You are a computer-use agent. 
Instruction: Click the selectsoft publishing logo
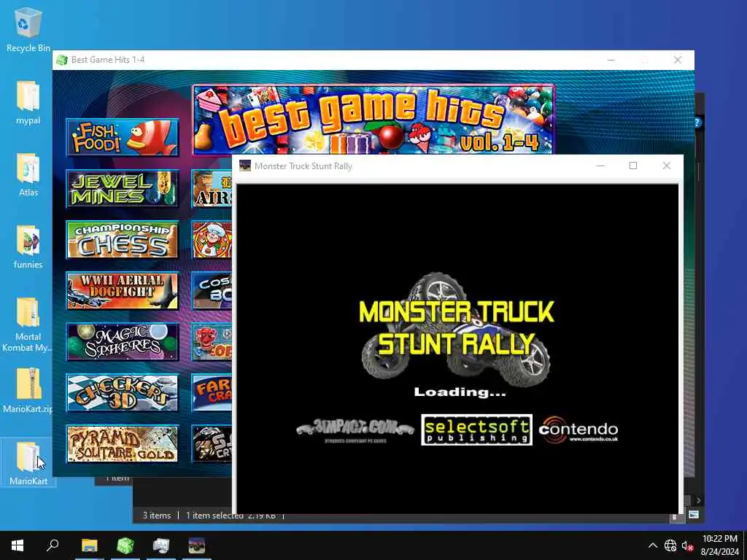pyautogui.click(x=476, y=429)
